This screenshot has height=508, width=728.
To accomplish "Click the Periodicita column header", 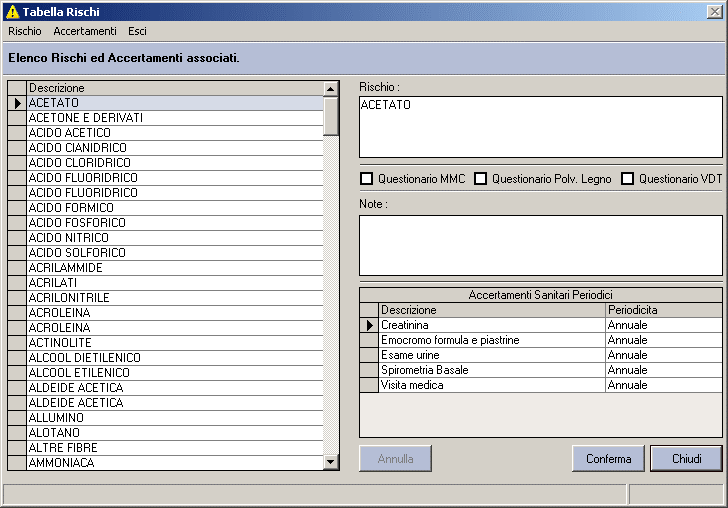I will tap(663, 310).
